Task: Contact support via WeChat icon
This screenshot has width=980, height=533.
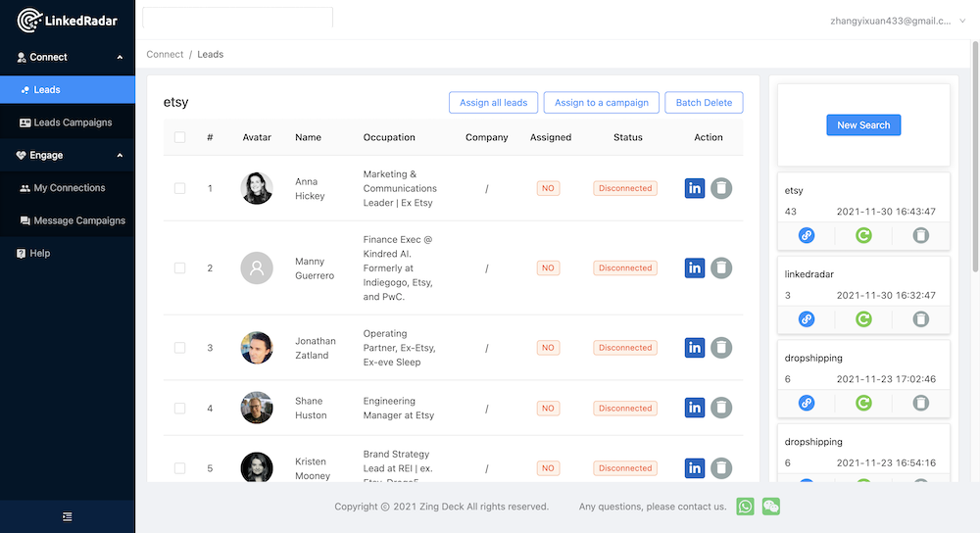Action: click(x=771, y=507)
